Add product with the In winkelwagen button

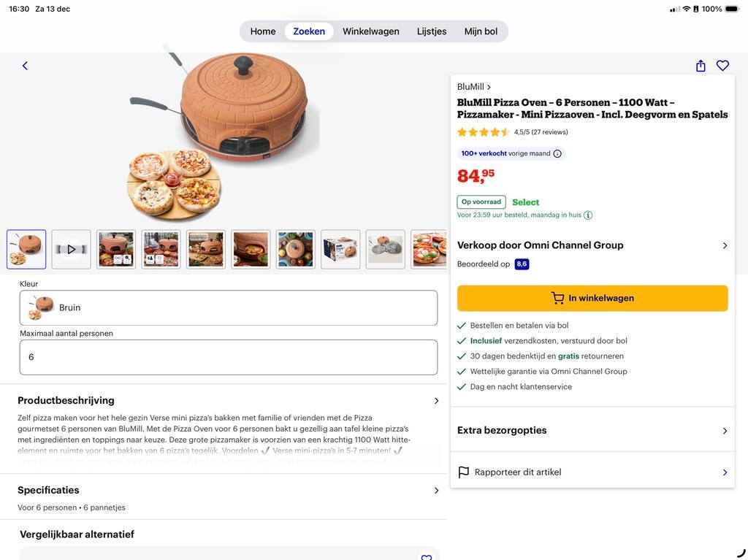592,298
